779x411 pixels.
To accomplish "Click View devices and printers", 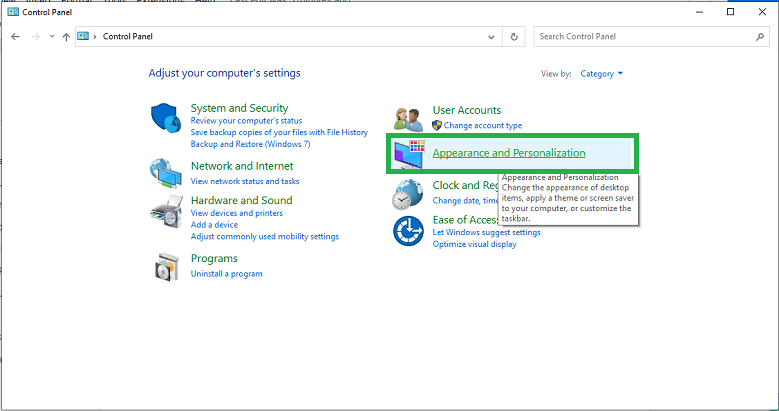I will pyautogui.click(x=236, y=213).
